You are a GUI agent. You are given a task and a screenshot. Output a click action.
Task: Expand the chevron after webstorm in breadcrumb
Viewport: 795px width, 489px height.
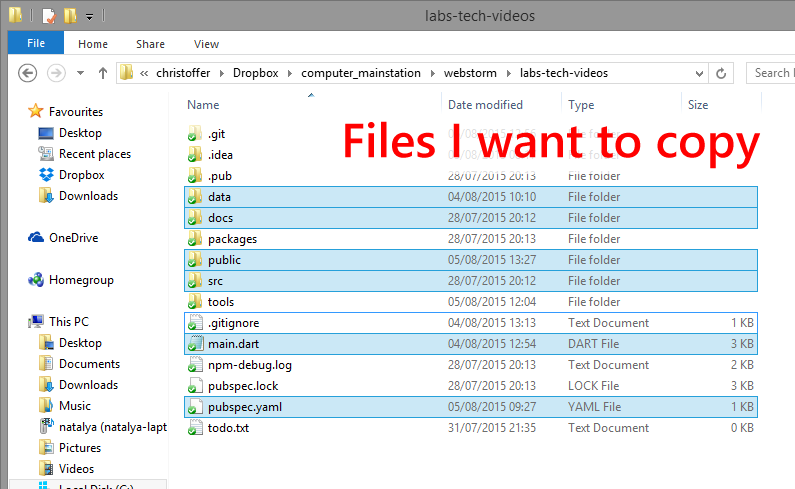pyautogui.click(x=509, y=74)
